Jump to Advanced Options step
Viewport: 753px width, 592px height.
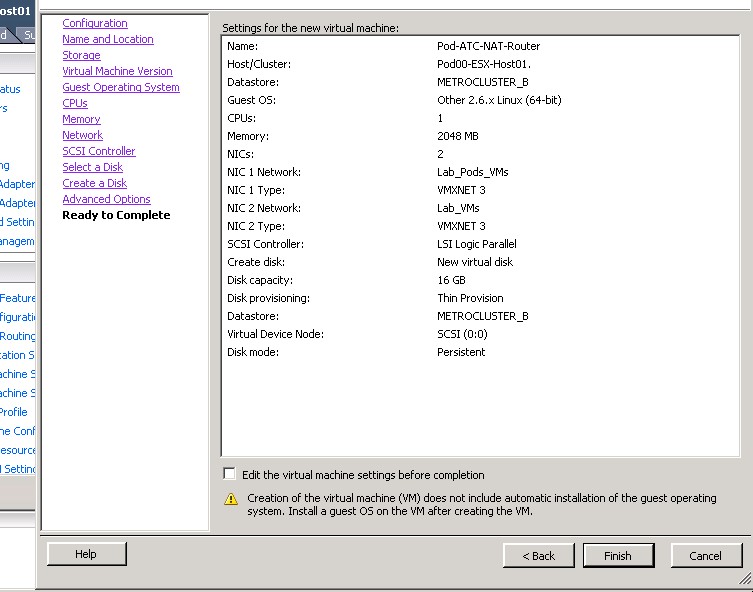(106, 199)
